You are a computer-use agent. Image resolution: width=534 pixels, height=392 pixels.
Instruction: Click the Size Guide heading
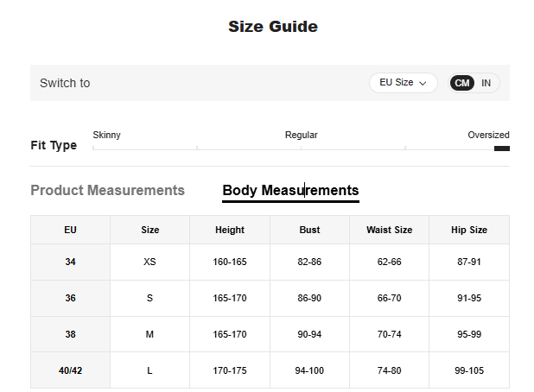pos(272,27)
